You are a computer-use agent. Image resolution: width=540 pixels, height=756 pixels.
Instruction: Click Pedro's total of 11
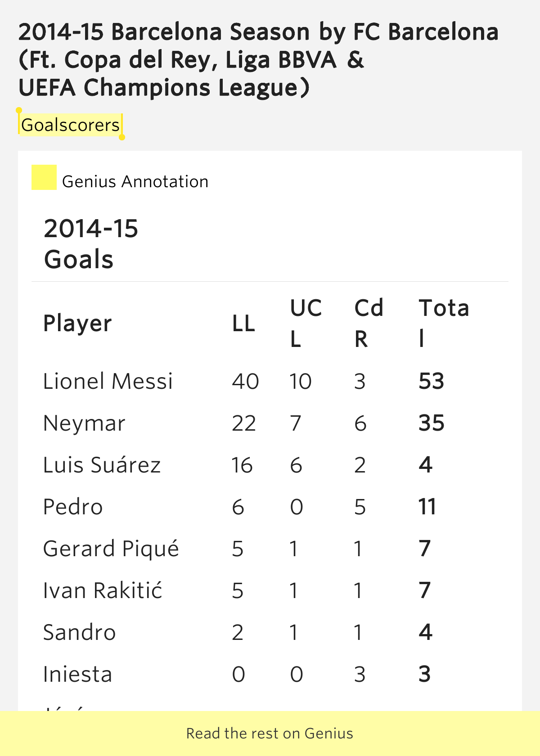pos(427,507)
